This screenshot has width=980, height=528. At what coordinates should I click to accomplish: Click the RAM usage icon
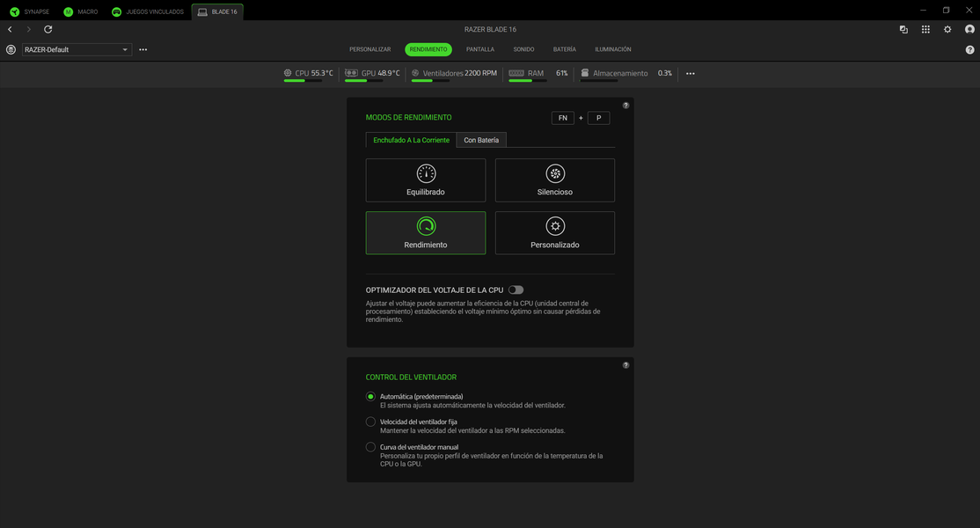(516, 73)
